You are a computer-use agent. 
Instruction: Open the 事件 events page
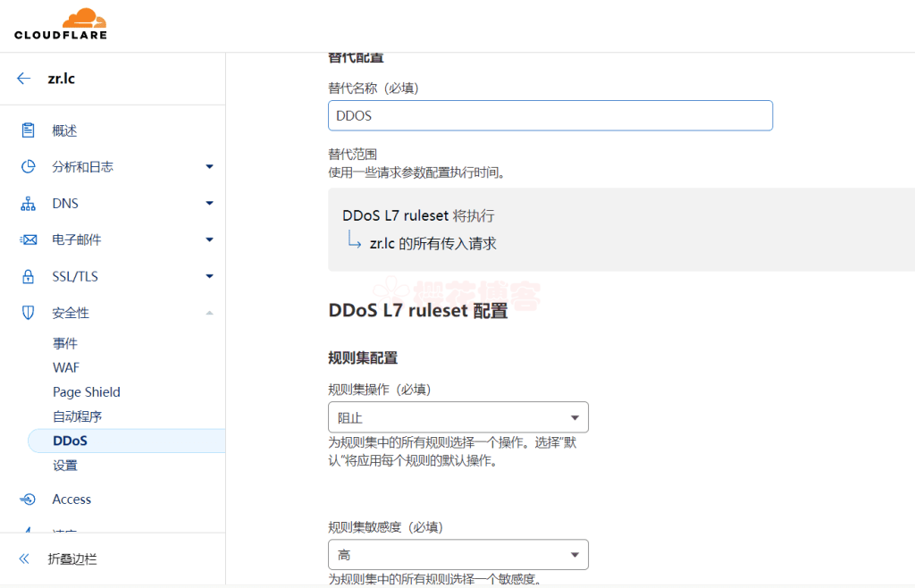pyautogui.click(x=66, y=342)
